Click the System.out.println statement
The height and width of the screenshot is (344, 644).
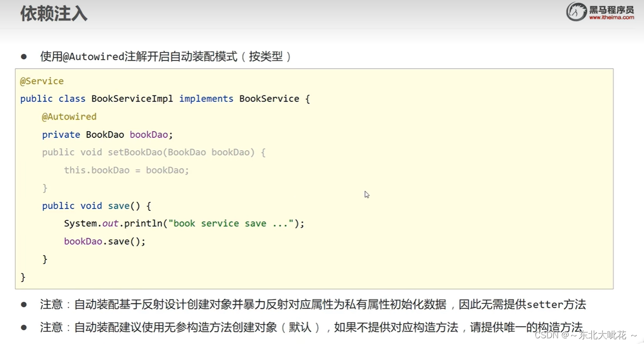click(184, 223)
